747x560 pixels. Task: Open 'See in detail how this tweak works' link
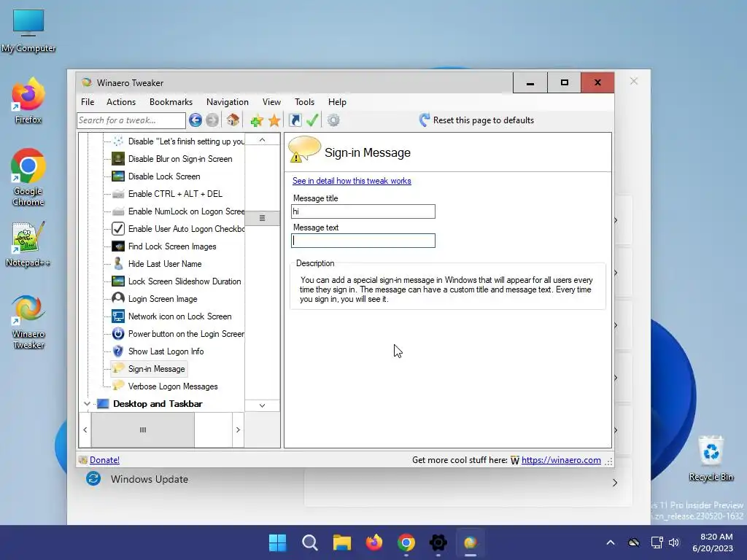tap(352, 181)
